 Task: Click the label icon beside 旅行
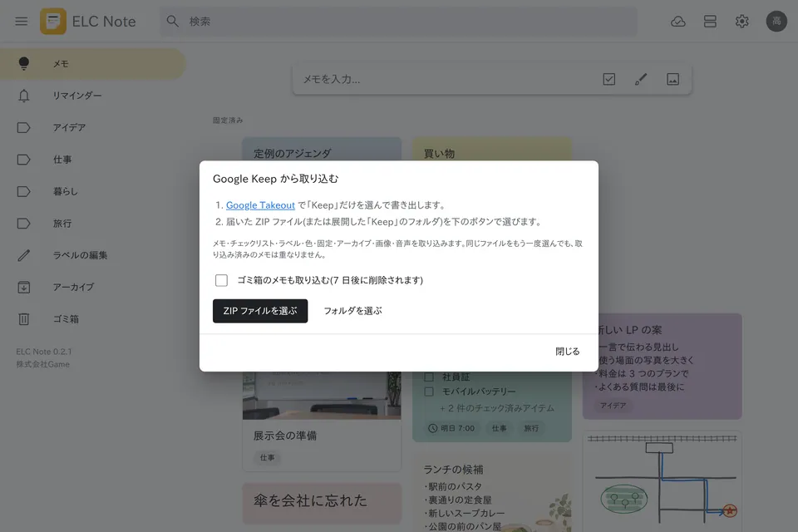point(24,223)
